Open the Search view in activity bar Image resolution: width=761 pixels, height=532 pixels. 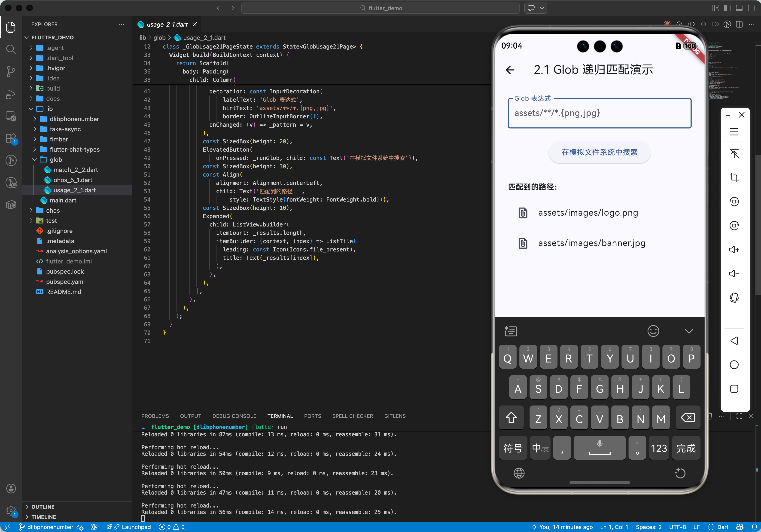(x=11, y=49)
